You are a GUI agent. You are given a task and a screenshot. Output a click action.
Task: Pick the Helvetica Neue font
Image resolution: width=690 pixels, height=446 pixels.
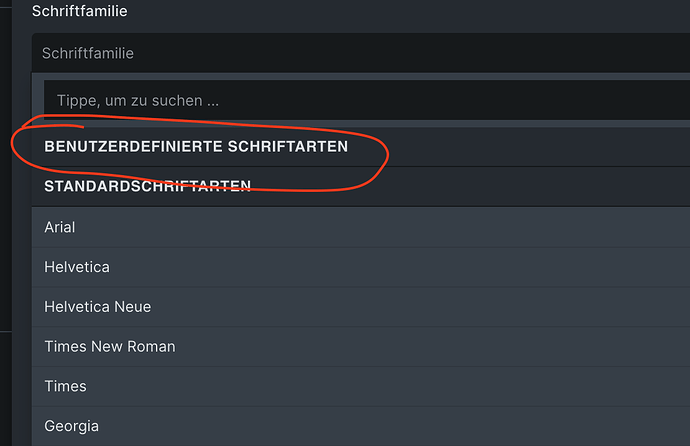click(x=97, y=307)
